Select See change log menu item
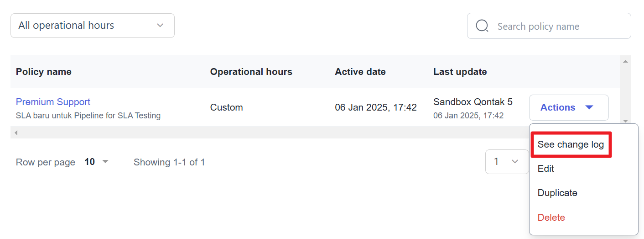This screenshot has height=239, width=644. click(571, 144)
